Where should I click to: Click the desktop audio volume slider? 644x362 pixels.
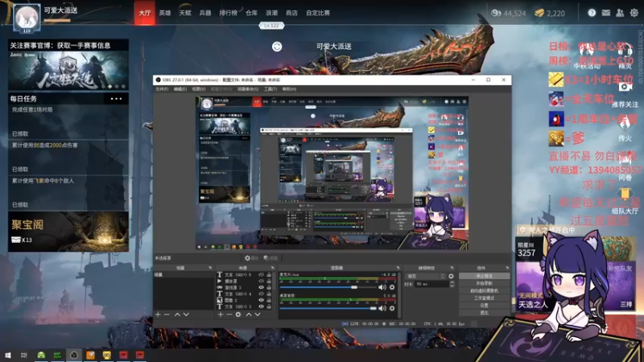328,308
